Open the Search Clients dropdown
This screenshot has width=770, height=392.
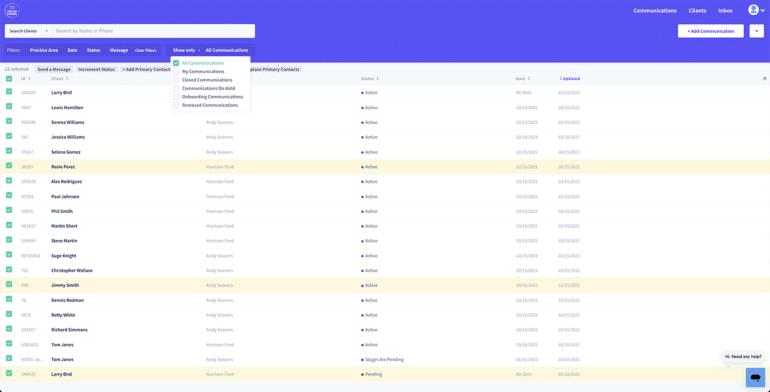point(28,31)
